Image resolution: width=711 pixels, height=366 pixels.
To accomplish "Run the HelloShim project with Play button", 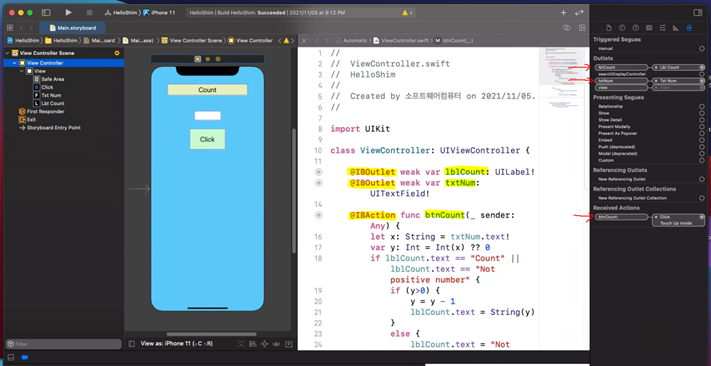I will point(68,13).
